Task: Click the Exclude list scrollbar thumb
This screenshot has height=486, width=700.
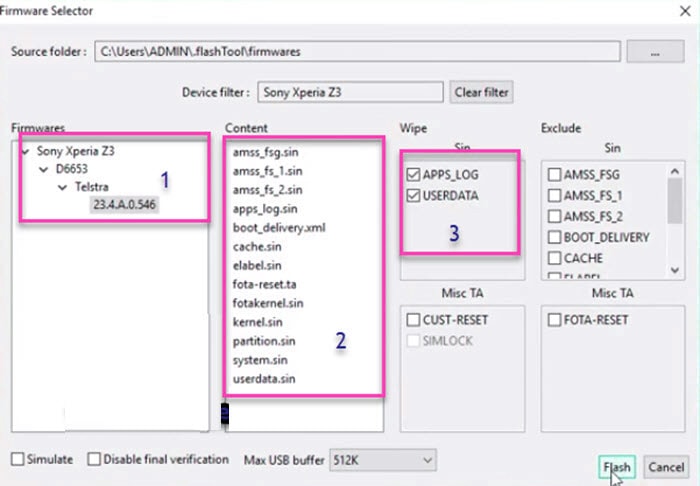Action: 675,200
